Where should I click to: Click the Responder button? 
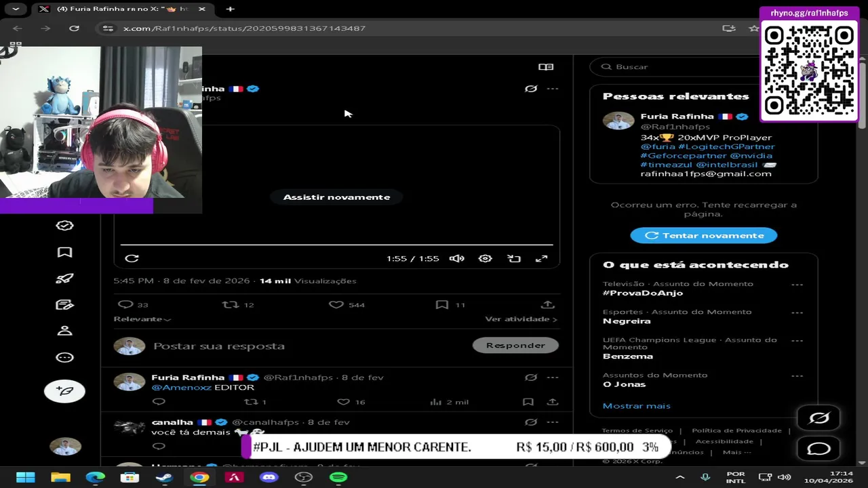515,346
